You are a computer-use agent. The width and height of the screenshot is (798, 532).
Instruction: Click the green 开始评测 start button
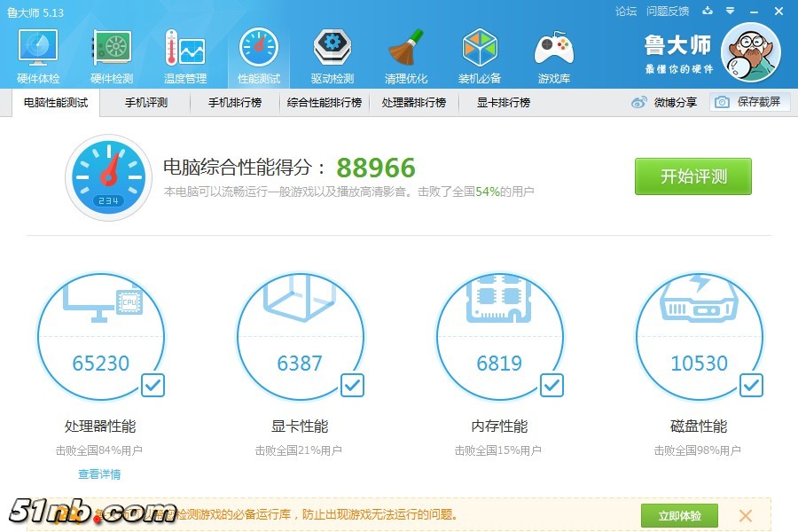point(692,176)
